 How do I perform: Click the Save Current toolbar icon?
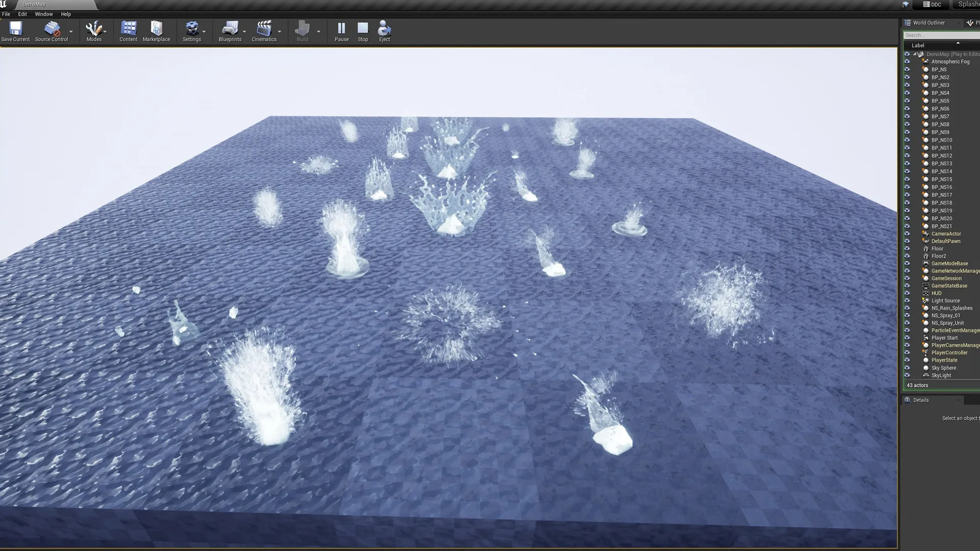(15, 29)
